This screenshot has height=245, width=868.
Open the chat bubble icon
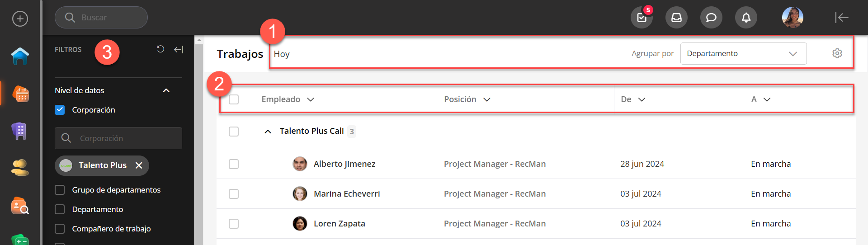coord(711,18)
